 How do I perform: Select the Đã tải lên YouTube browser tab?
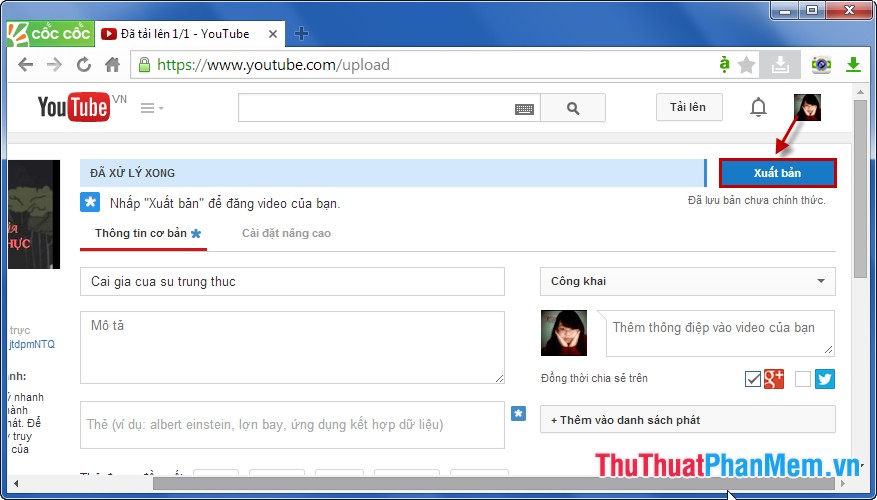click(189, 34)
